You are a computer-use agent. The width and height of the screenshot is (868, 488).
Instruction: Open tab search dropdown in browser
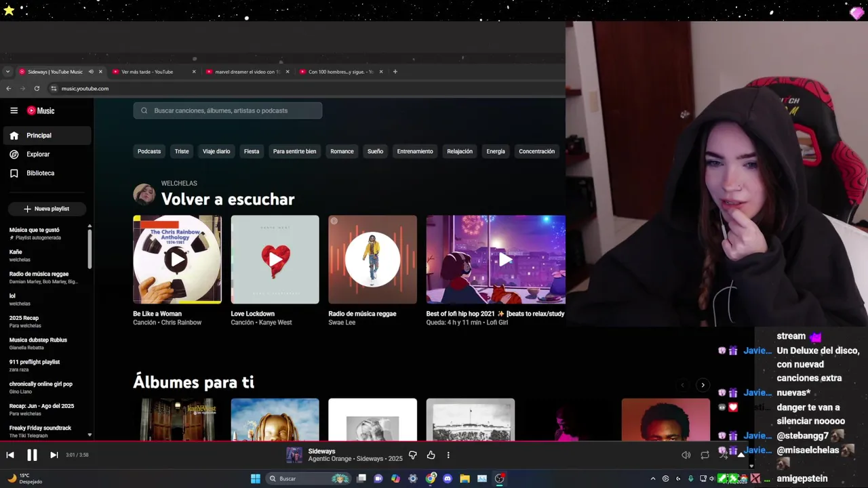click(x=7, y=72)
